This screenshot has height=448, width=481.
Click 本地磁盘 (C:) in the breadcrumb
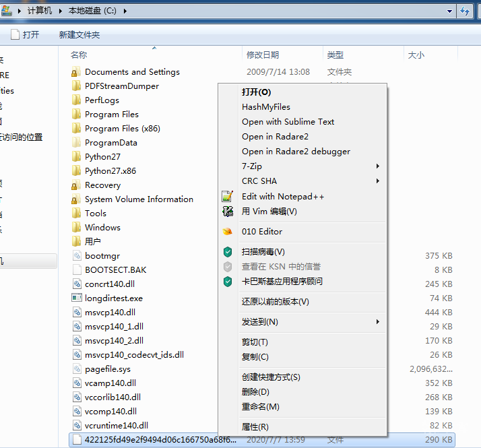[x=92, y=11]
